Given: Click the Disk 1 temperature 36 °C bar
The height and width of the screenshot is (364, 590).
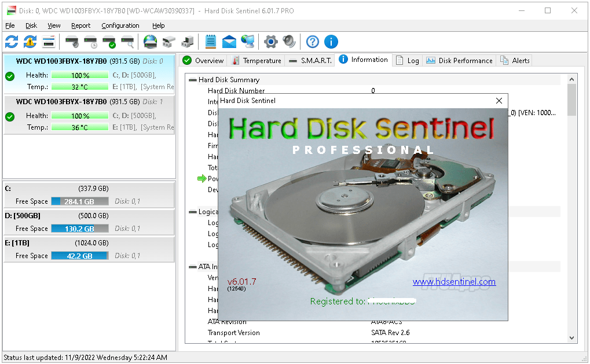Looking at the screenshot, I should [80, 127].
